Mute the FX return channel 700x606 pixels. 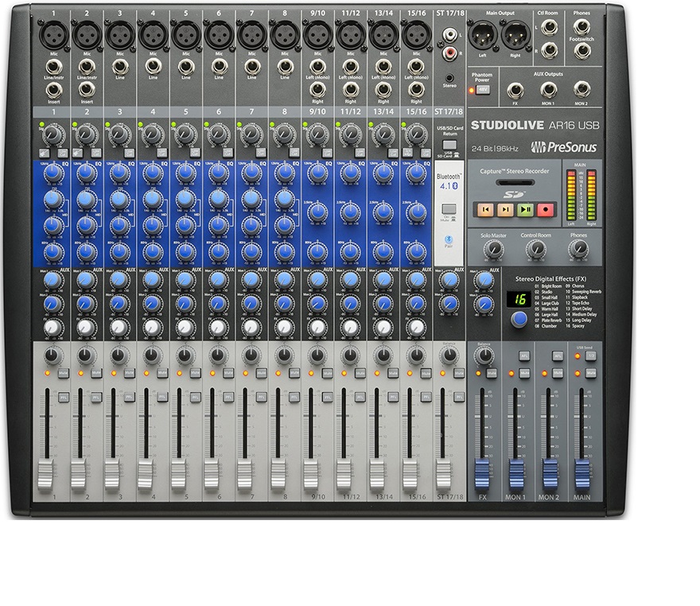tap(491, 372)
